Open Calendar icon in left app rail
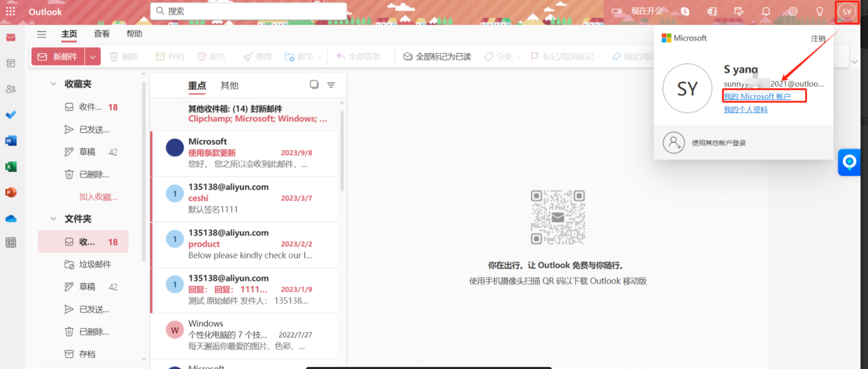 (11, 63)
